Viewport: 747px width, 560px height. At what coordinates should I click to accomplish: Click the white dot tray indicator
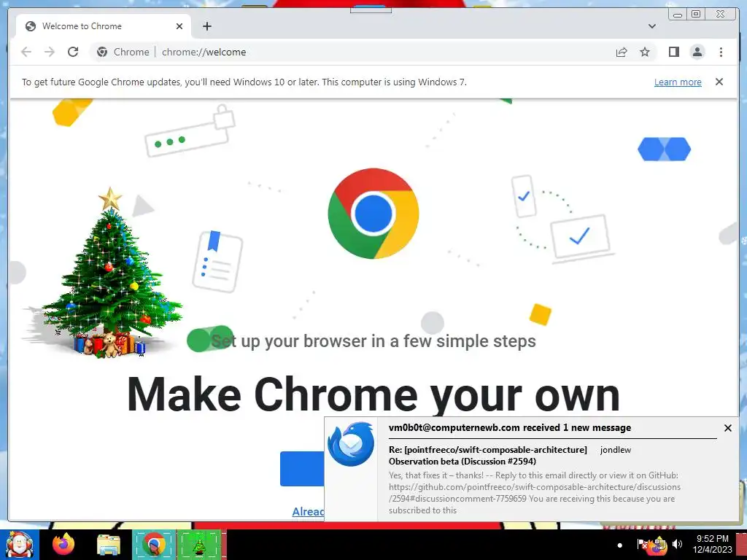[x=619, y=545]
